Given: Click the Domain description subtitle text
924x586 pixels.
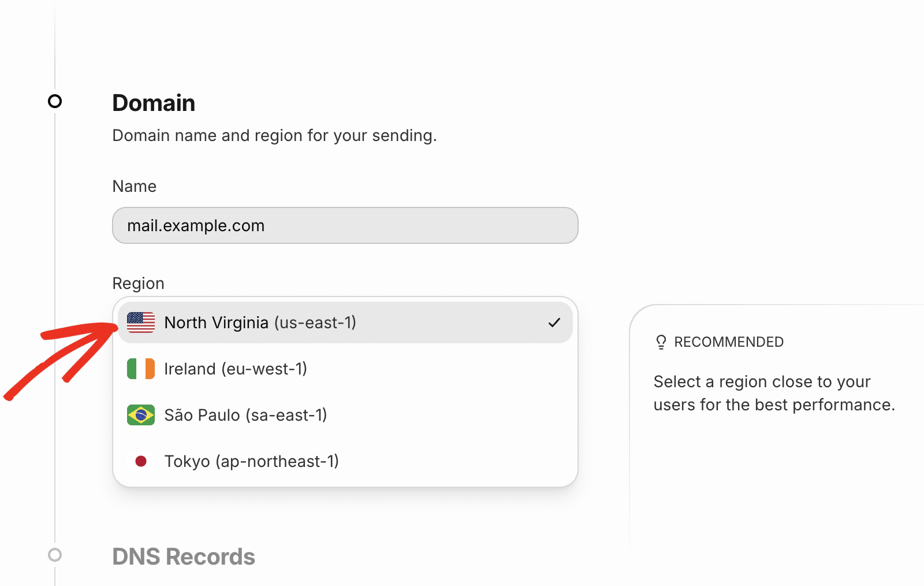Looking at the screenshot, I should click(x=274, y=135).
